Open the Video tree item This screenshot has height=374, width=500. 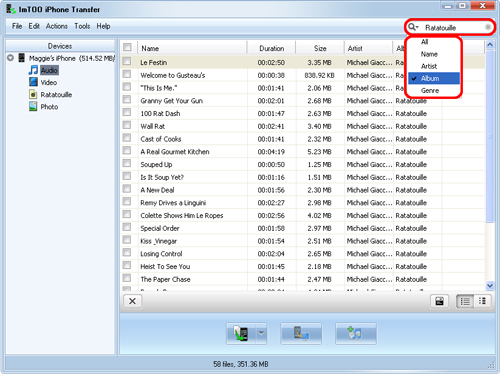49,82
